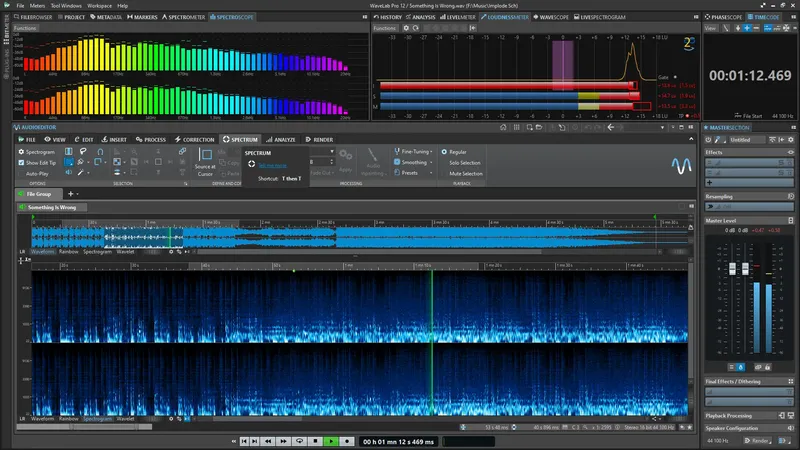Open the Fine-Tuning dropdown
The height and width of the screenshot is (450, 800).
pyautogui.click(x=414, y=151)
